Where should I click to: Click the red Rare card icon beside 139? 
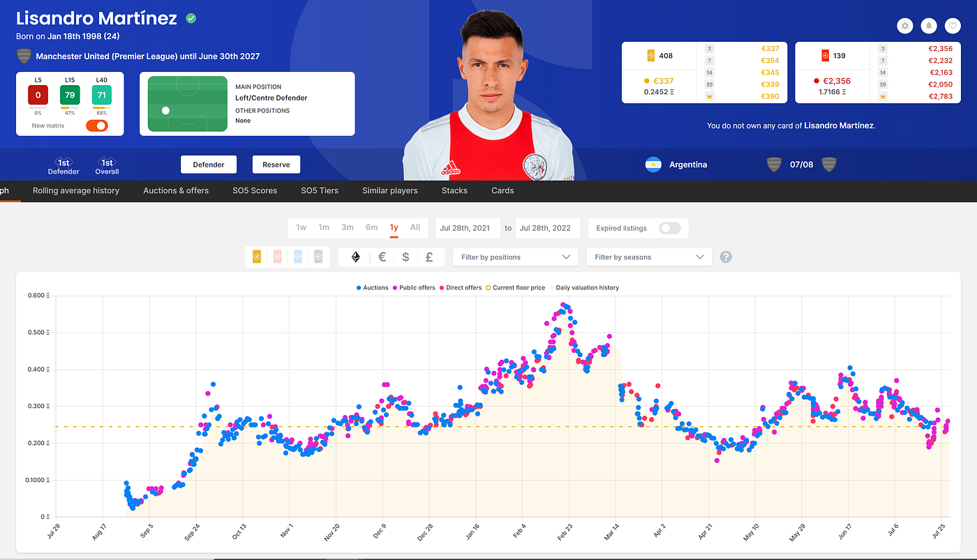click(825, 55)
